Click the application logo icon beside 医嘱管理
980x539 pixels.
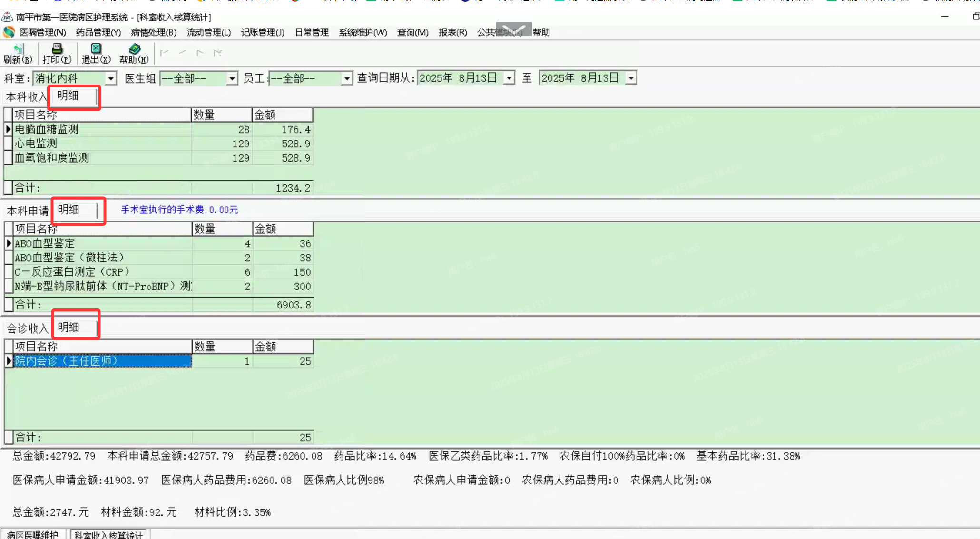coord(9,32)
